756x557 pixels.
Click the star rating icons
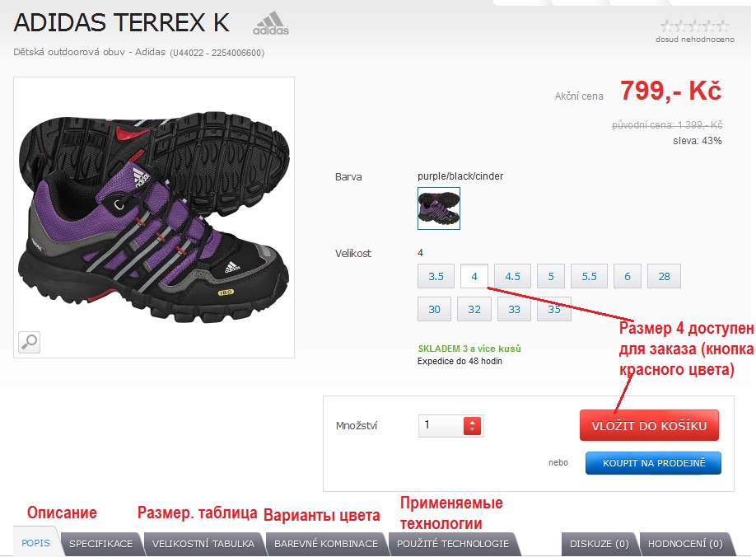(695, 26)
